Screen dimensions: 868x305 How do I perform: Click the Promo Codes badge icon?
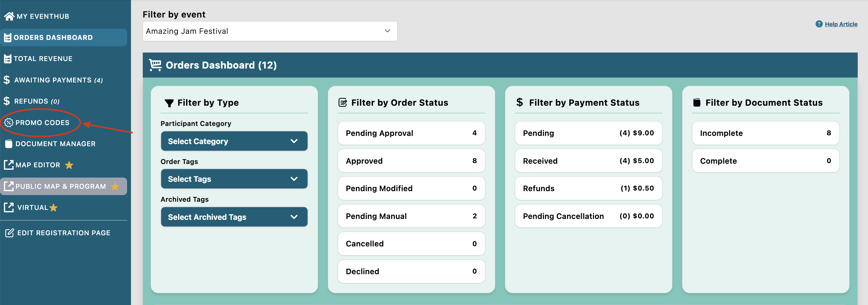point(9,123)
